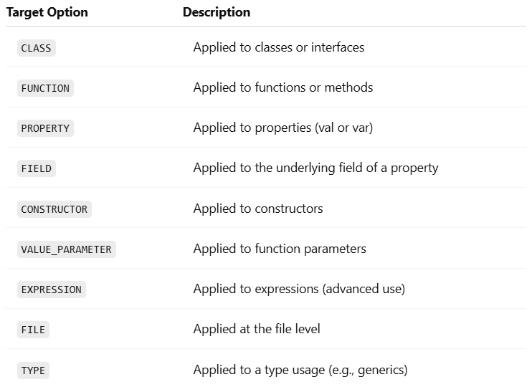Click 'Applied at the file level' description
Image resolution: width=532 pixels, height=392 pixels.
click(257, 329)
